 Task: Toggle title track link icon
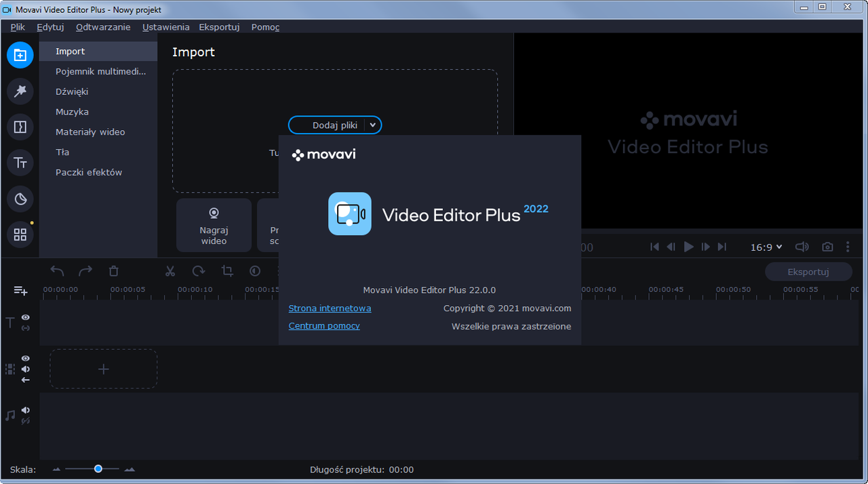(x=26, y=328)
